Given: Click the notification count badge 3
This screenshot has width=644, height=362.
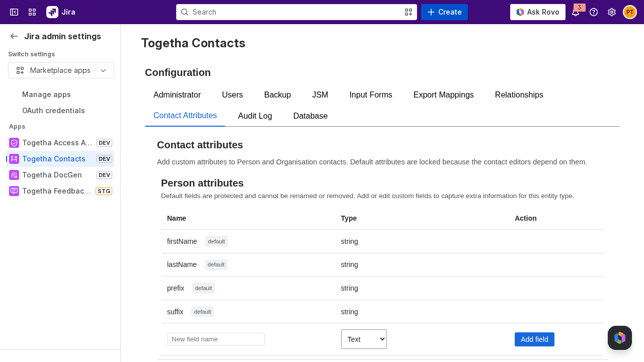Looking at the screenshot, I should [x=580, y=8].
